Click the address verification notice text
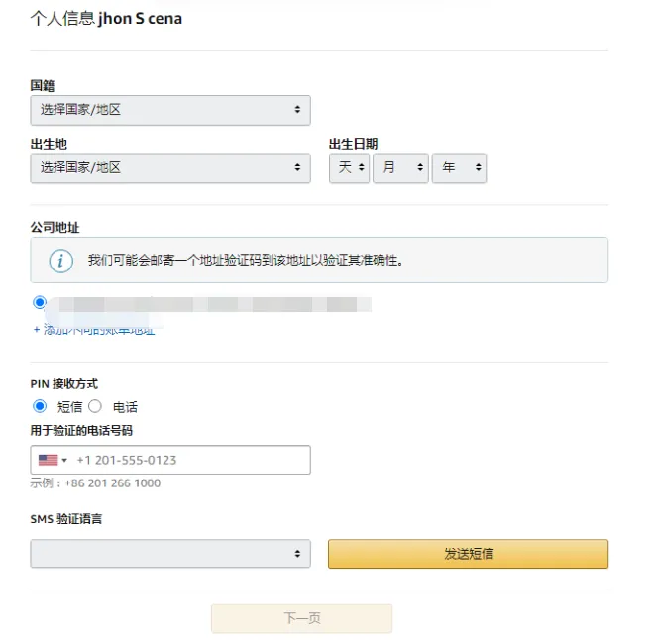Image resolution: width=655 pixels, height=644 pixels. point(246,261)
